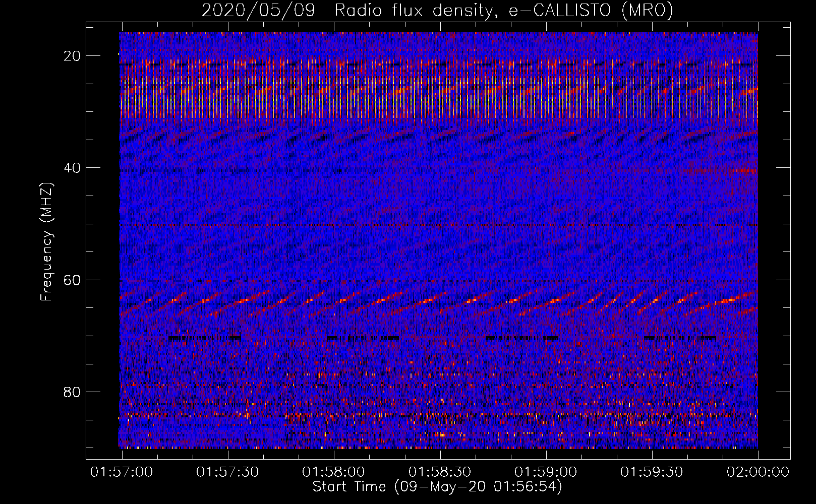
Task: Click the '02:00:00' time tick label
Action: [x=758, y=472]
